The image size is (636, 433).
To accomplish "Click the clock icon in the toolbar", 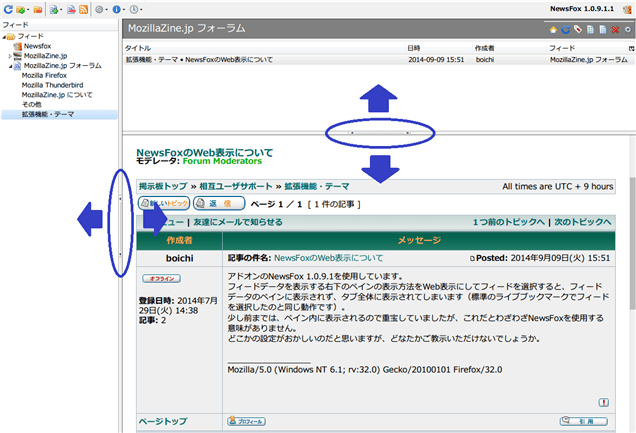I will coord(134,9).
